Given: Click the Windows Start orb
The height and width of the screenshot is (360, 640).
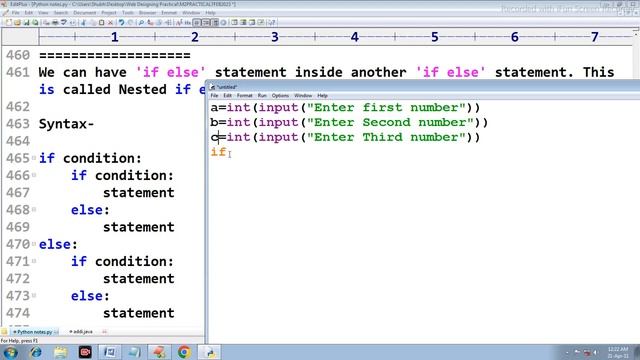Looking at the screenshot, I should [x=10, y=352].
